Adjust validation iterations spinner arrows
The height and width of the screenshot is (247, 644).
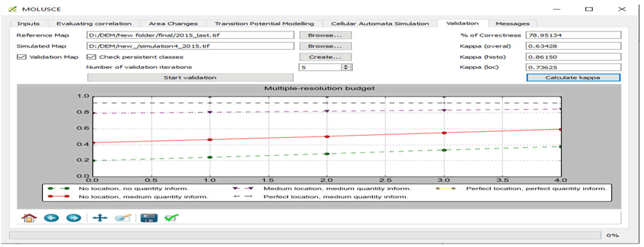point(345,67)
